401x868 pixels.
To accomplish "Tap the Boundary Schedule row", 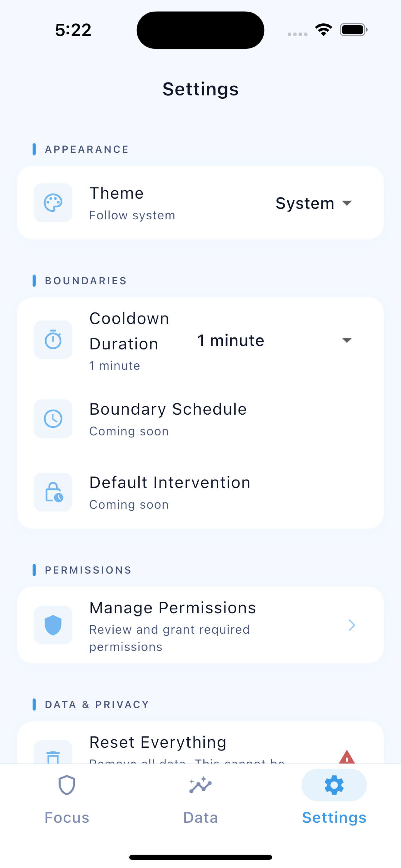I will coord(200,419).
